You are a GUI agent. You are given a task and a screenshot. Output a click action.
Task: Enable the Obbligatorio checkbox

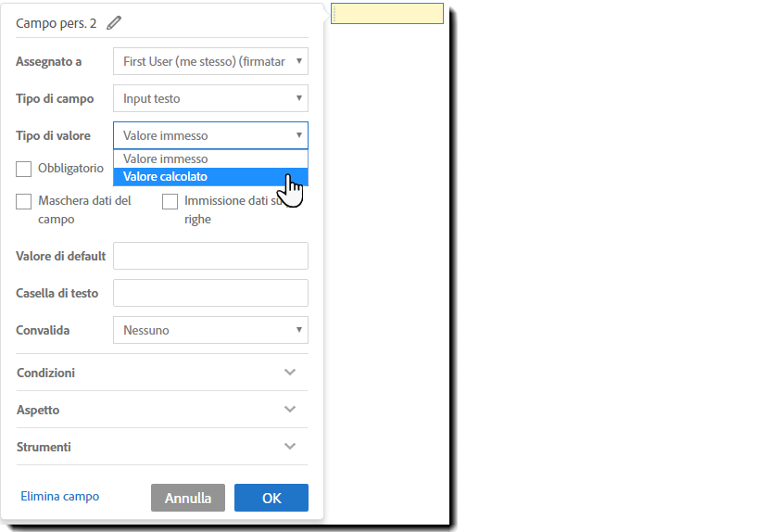(x=24, y=170)
